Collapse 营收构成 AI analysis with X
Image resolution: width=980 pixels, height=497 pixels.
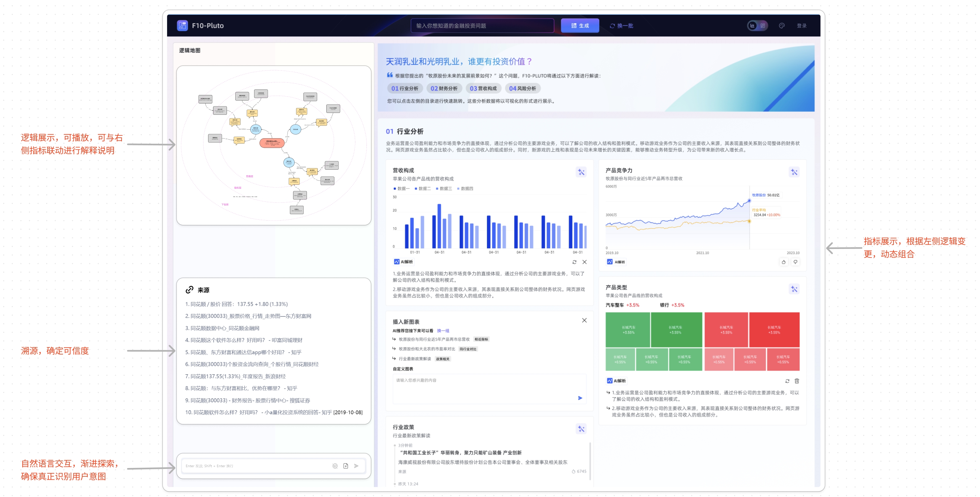(x=584, y=262)
